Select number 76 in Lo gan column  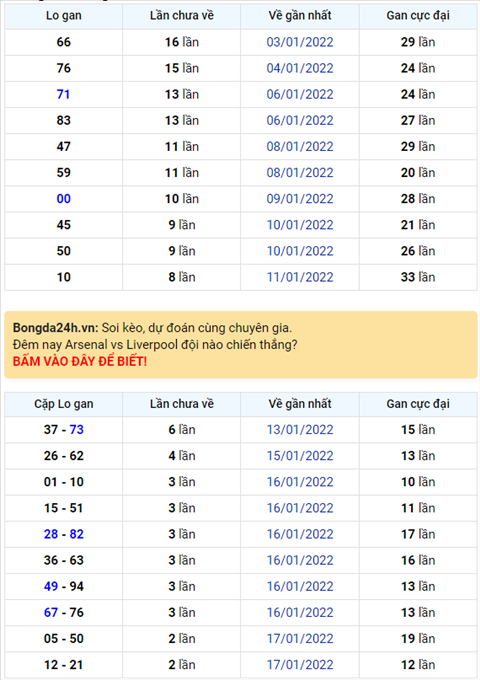point(63,68)
